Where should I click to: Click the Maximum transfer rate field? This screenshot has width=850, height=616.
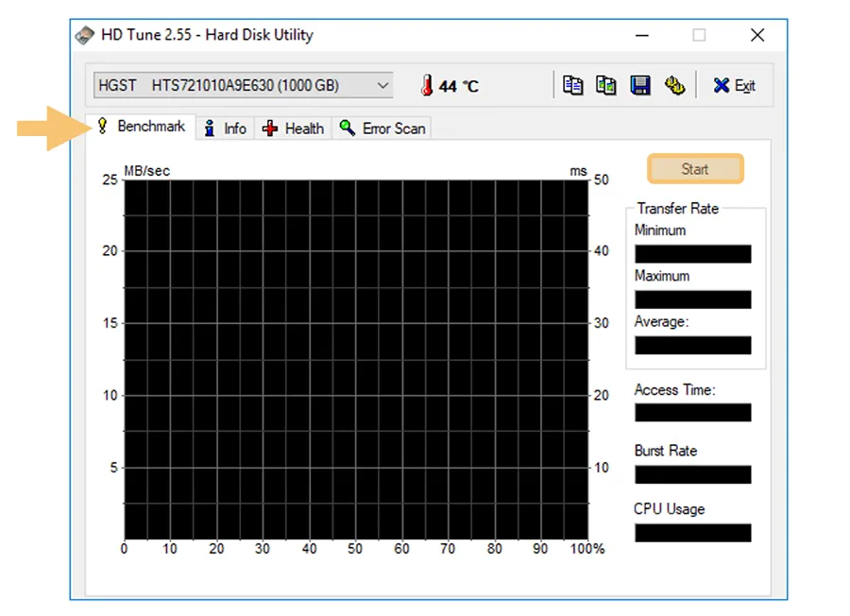click(x=693, y=299)
